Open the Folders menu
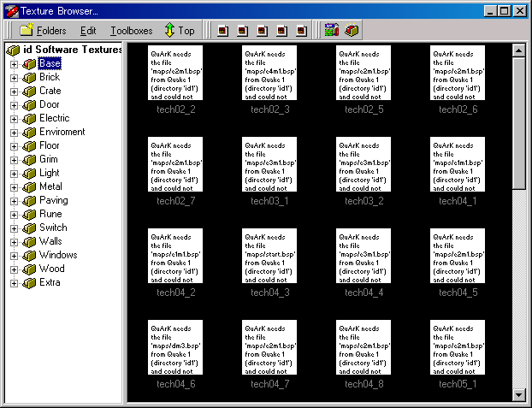 pos(43,31)
